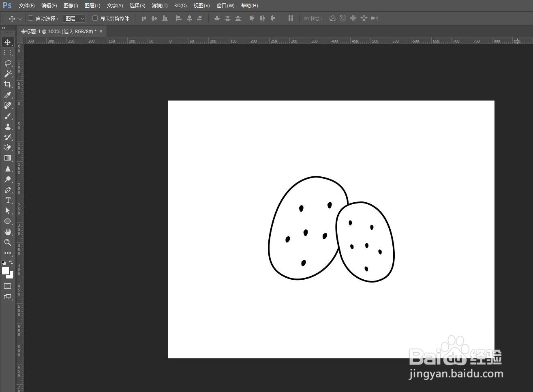Open the 图层 auto-select dropdown
This screenshot has height=392, width=533.
(x=74, y=18)
